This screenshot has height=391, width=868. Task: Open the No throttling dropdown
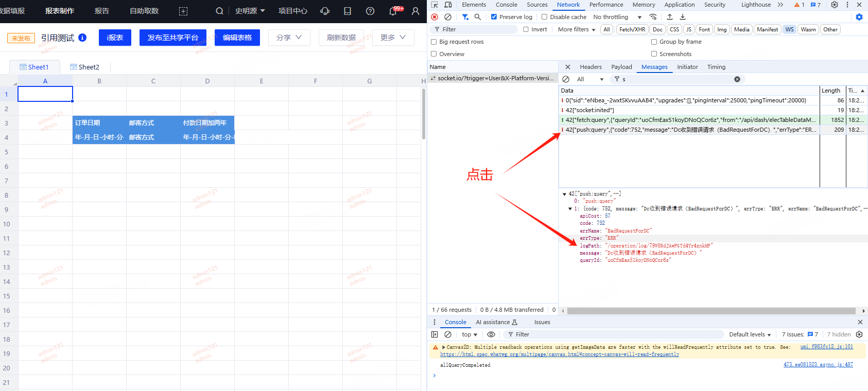click(617, 17)
